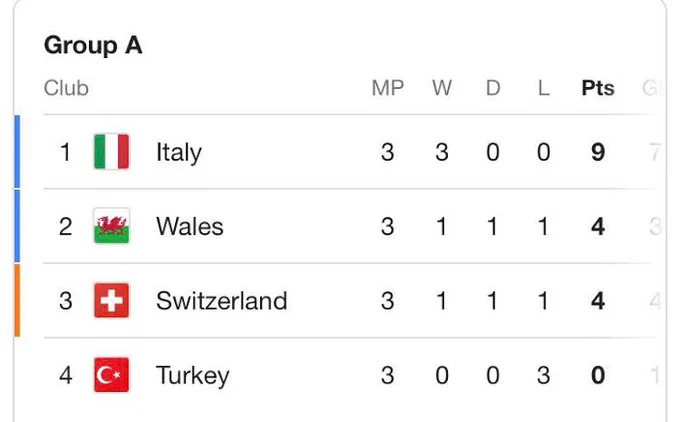
Task: Click the blue qualification bar beside Italy
Action: click(17, 151)
